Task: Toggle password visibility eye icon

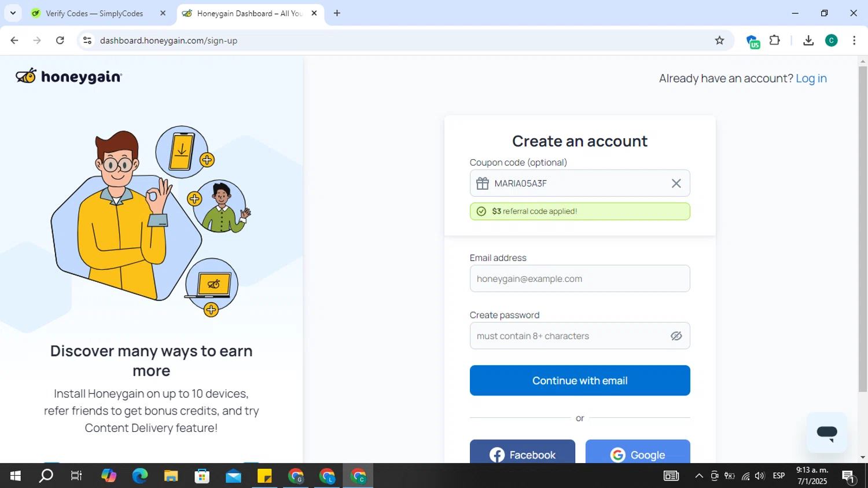Action: pyautogui.click(x=676, y=336)
